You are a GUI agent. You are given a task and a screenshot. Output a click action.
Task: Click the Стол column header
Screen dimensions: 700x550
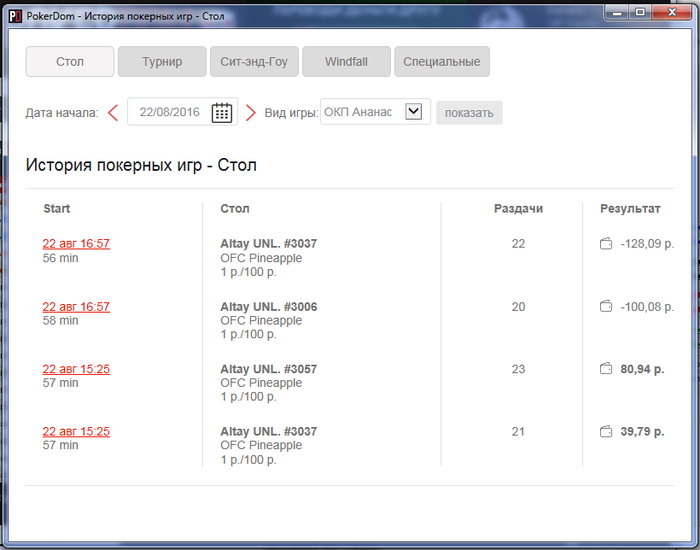click(x=235, y=208)
